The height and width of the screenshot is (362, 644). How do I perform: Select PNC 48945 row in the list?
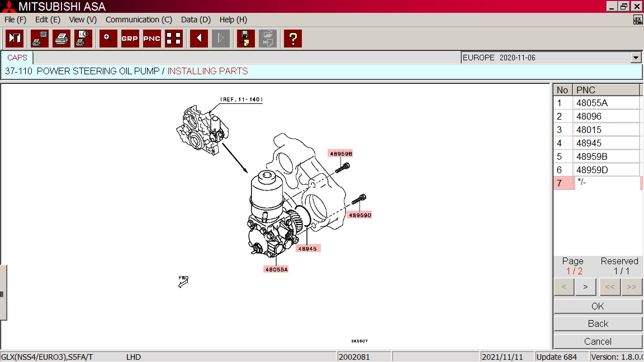606,143
